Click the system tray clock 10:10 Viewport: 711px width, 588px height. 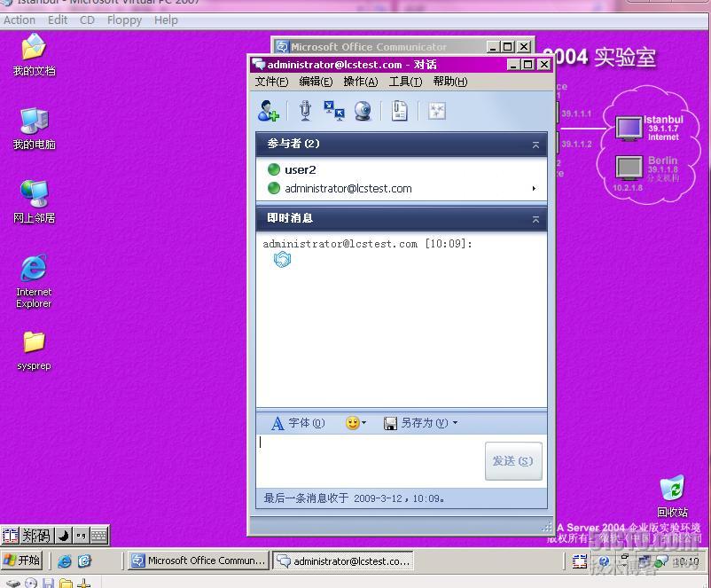685,562
